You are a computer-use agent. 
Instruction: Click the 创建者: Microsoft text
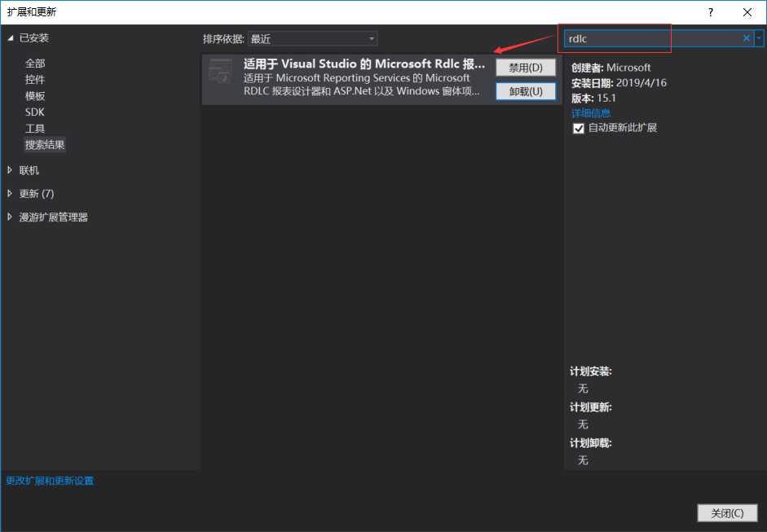[611, 68]
